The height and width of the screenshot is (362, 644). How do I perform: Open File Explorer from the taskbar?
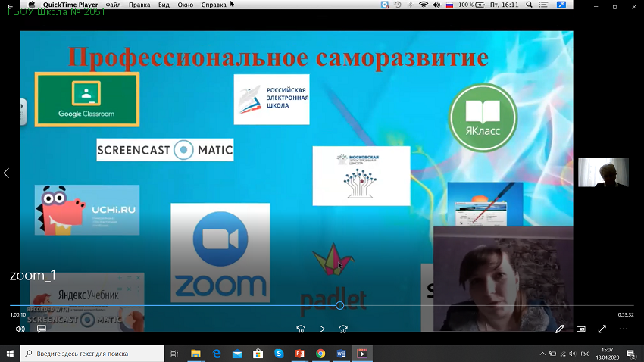195,354
